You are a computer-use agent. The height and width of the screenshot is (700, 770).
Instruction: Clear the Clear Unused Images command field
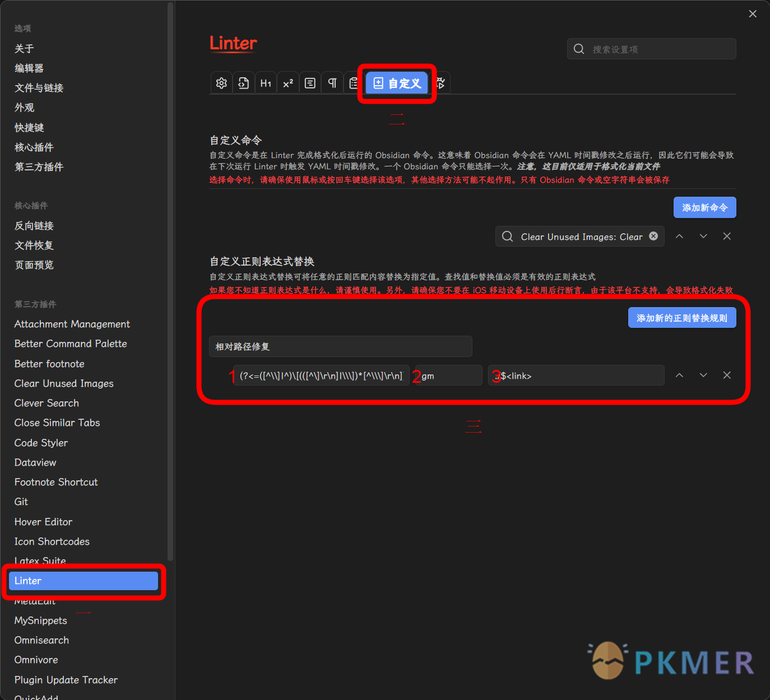click(653, 236)
